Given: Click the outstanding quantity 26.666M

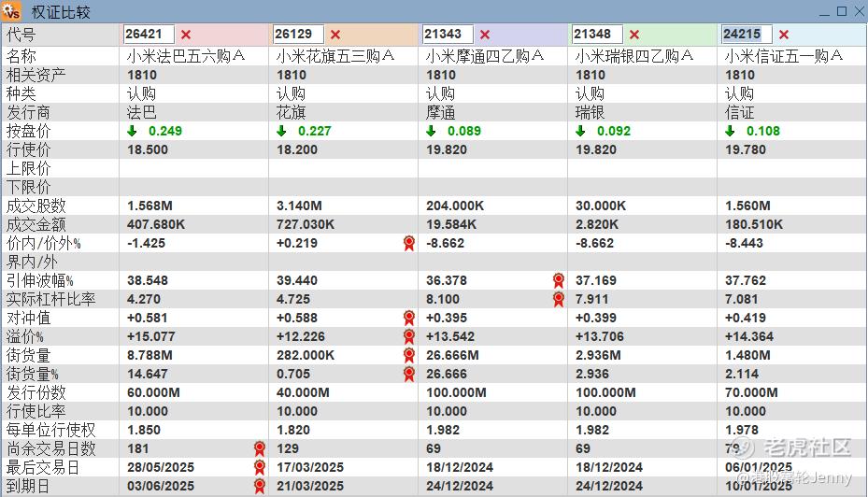Looking at the screenshot, I should (452, 355).
